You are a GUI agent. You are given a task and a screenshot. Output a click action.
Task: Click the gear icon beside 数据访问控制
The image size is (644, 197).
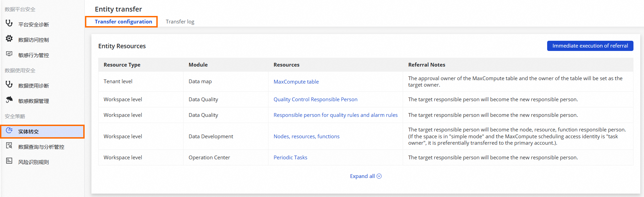(9, 38)
